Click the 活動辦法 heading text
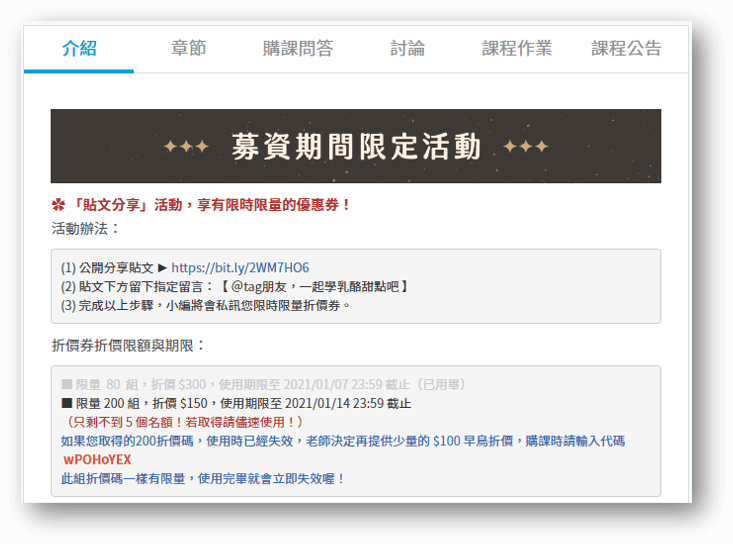 [85, 228]
